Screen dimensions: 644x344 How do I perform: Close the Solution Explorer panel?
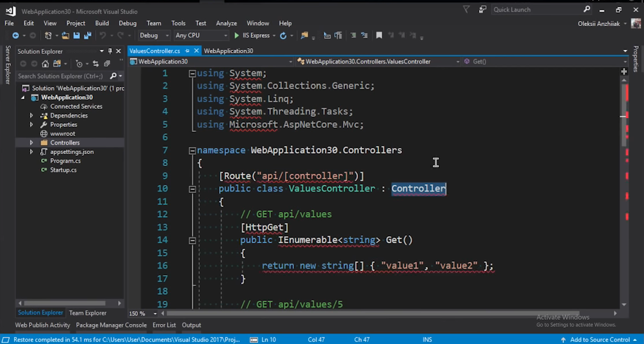[x=118, y=52]
